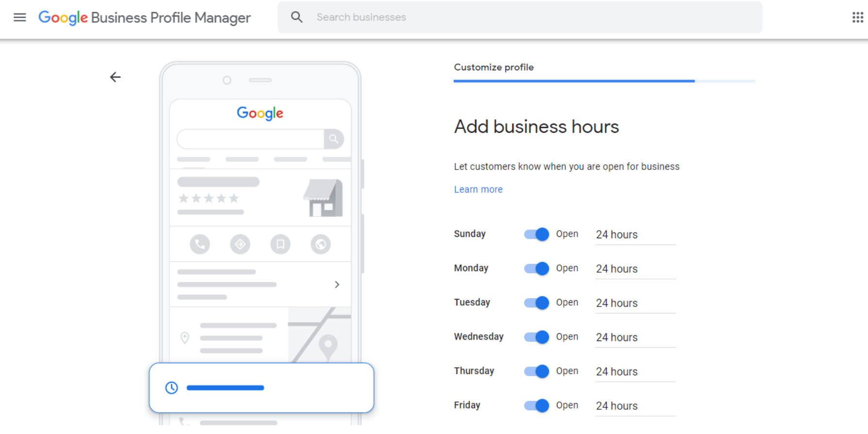This screenshot has height=434, width=868.
Task: Open Monday 24 hours dropdown
Action: click(635, 269)
